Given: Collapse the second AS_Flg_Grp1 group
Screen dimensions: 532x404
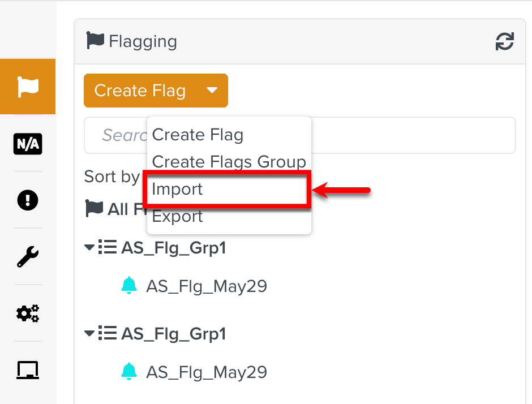Looking at the screenshot, I should point(89,333).
